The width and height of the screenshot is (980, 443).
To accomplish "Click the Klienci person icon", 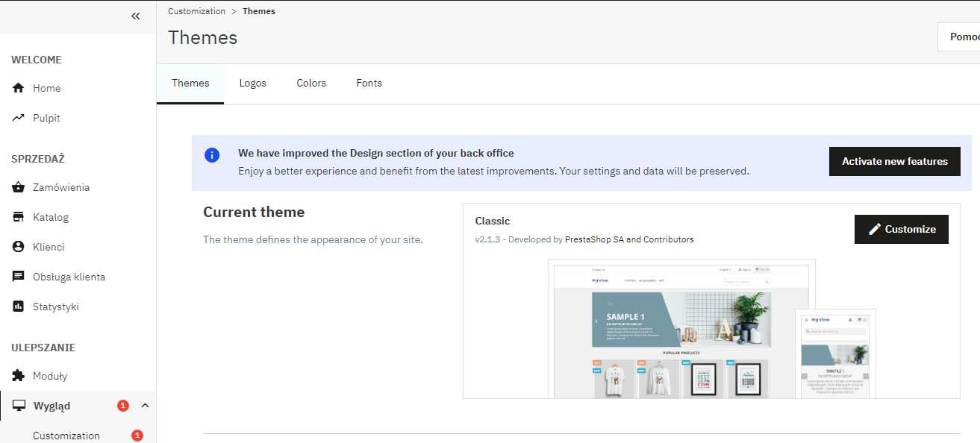I will click(x=19, y=247).
